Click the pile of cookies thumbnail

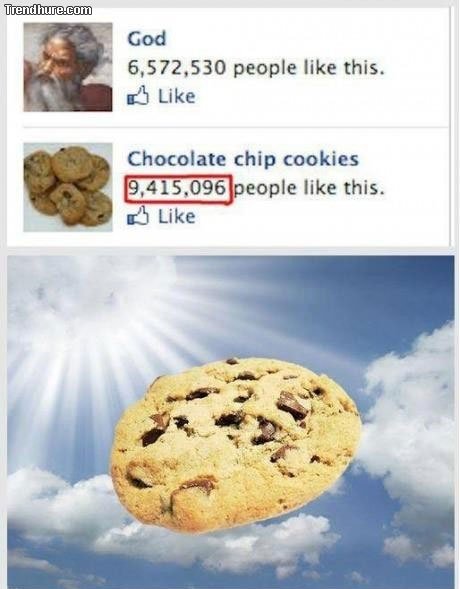[68, 187]
